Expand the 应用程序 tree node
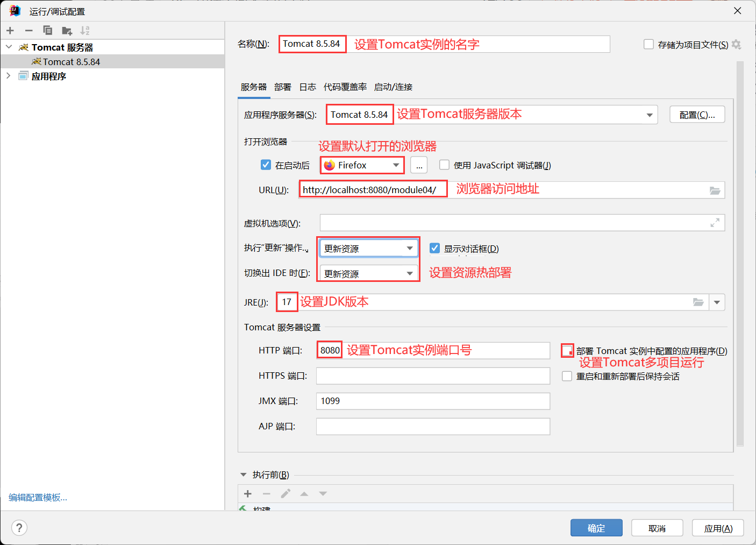This screenshot has width=756, height=545. [x=9, y=76]
